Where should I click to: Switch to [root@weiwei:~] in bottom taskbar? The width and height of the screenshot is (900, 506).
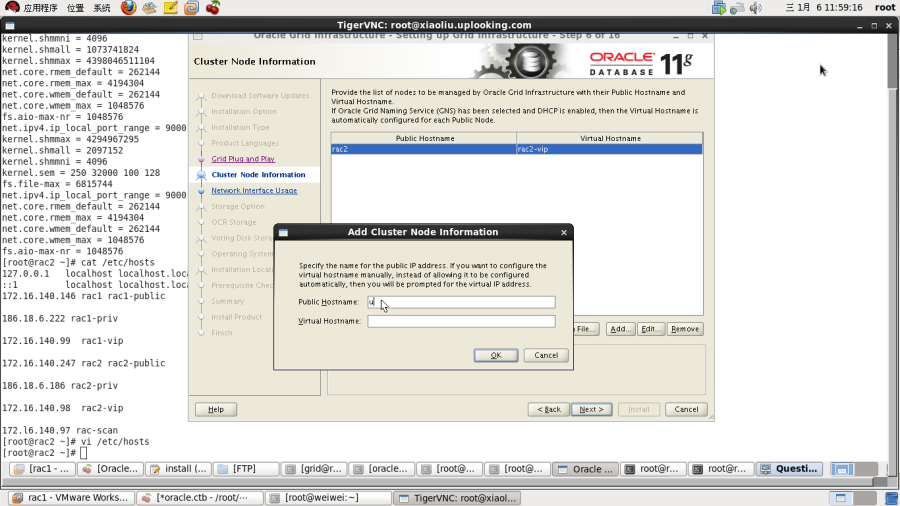coord(328,497)
